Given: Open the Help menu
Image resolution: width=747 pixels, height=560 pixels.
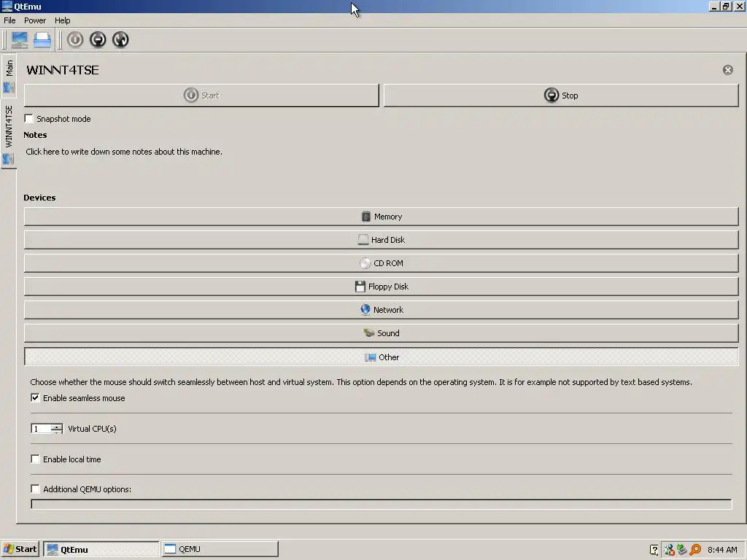Looking at the screenshot, I should [62, 20].
